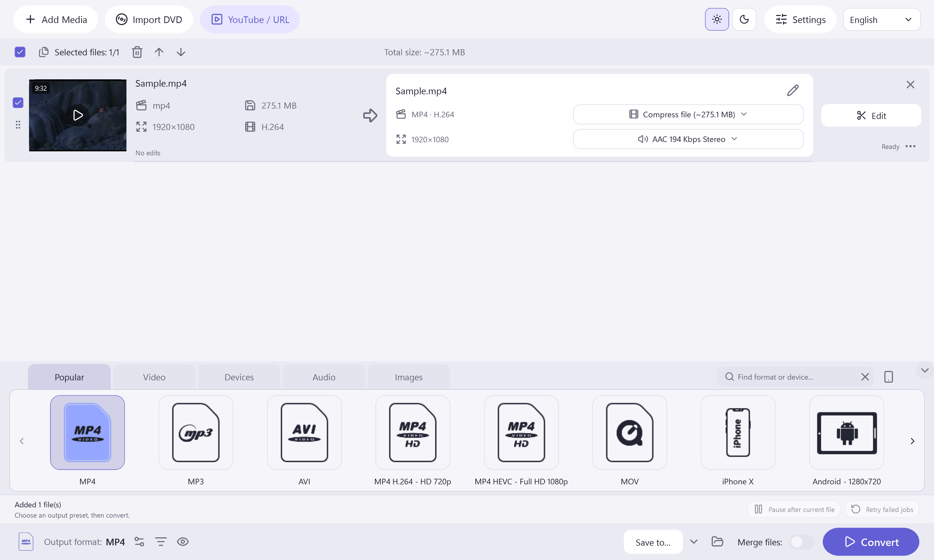Click the MP4 output format file icon

26,542
